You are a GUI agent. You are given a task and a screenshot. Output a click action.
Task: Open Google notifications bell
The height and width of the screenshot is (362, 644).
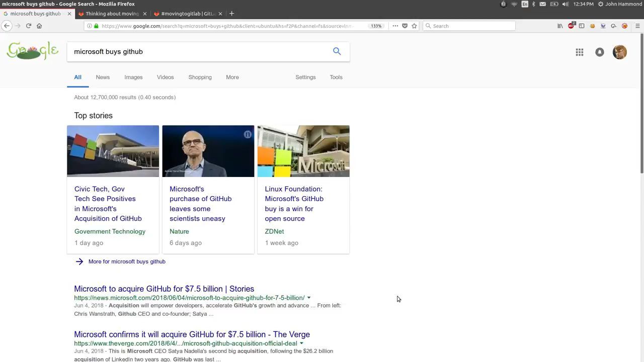coord(600,52)
